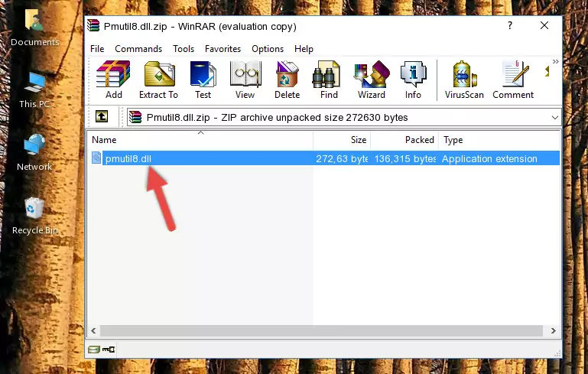
Task: Sort by the Packed column header
Action: coord(404,139)
